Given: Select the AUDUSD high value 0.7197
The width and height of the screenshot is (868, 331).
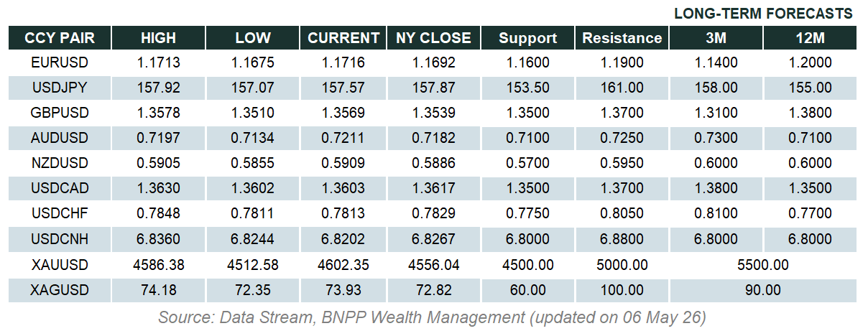Looking at the screenshot, I should point(159,139).
